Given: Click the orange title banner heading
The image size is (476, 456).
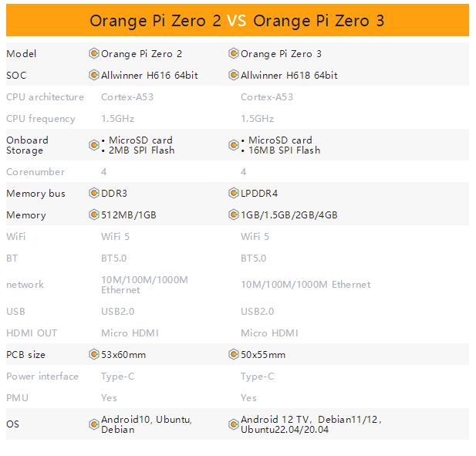Looking at the screenshot, I should click(x=237, y=21).
